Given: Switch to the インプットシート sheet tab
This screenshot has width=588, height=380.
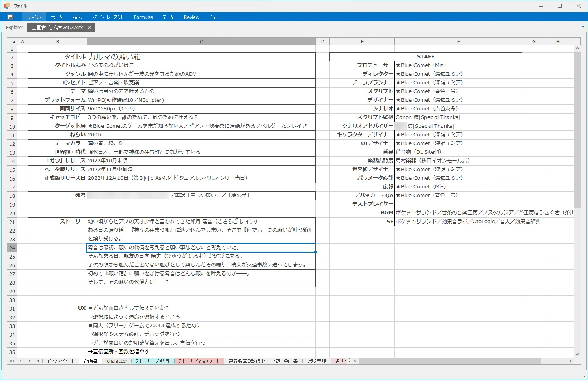Looking at the screenshot, I should (x=61, y=361).
